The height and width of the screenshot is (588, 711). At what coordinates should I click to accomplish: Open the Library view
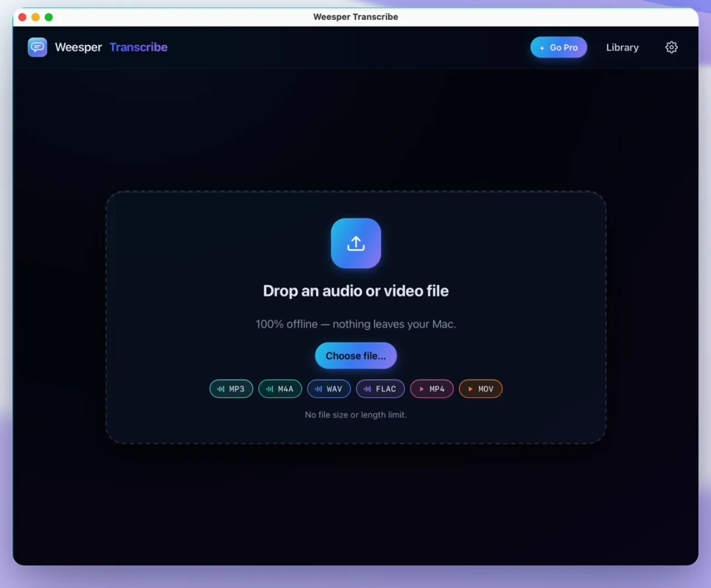[x=622, y=47]
